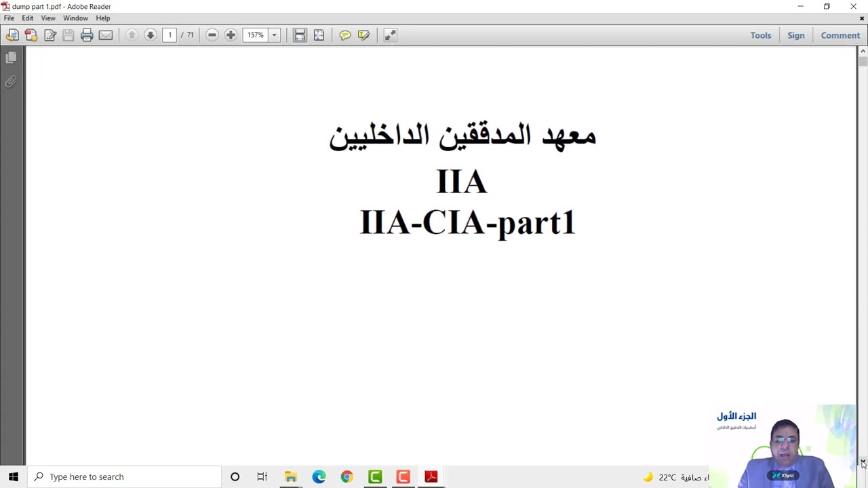Click the 157% zoom value field
Viewport: 868px width, 488px height.
point(255,35)
